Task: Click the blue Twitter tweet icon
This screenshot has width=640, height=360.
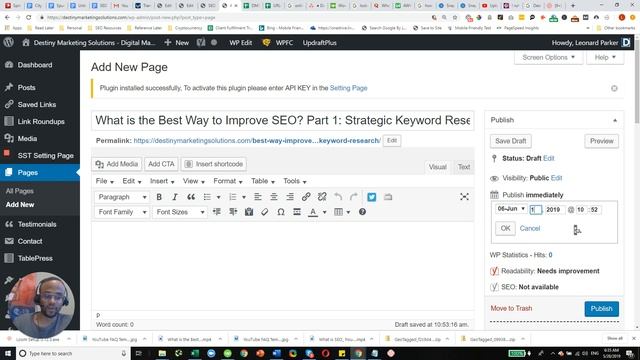Action: pos(371,197)
